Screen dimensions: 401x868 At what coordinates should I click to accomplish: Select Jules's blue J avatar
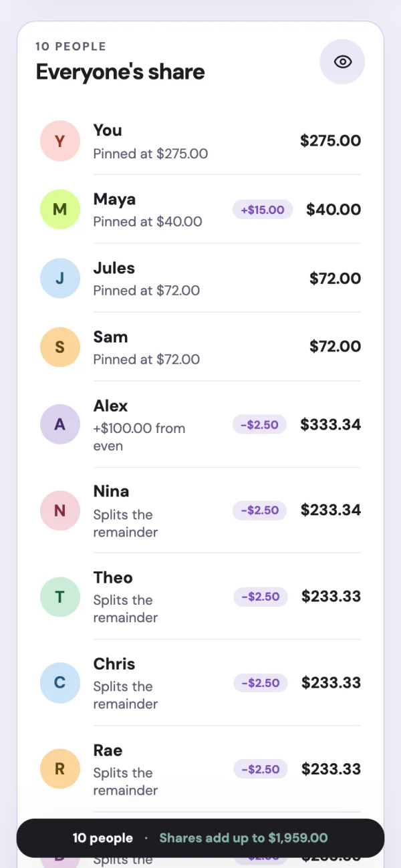pos(60,279)
